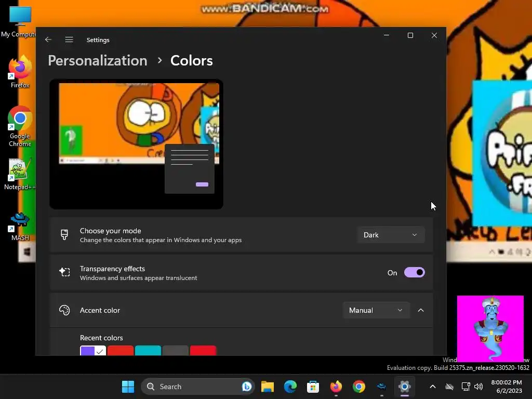Open the MASH app on the taskbar
The image size is (532, 399).
click(381, 387)
